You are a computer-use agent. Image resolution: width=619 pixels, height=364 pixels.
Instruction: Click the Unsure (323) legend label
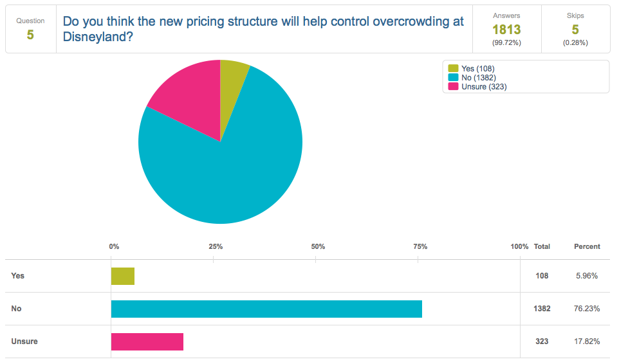click(x=484, y=87)
